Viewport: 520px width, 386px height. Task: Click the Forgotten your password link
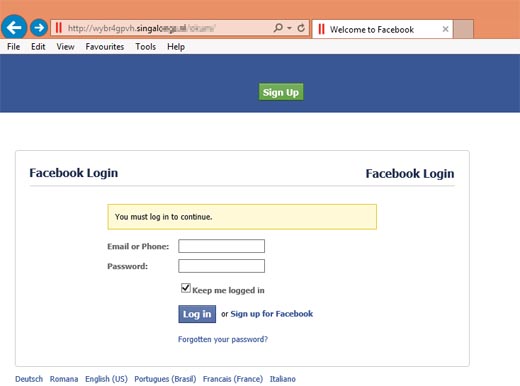pyautogui.click(x=223, y=339)
